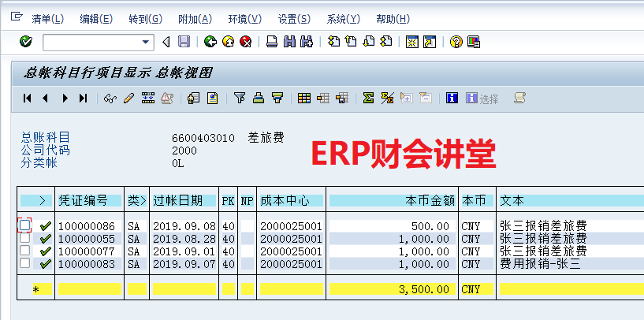This screenshot has height=320, width=644.
Task: Click the Set Filter funnel icon
Action: tap(240, 99)
